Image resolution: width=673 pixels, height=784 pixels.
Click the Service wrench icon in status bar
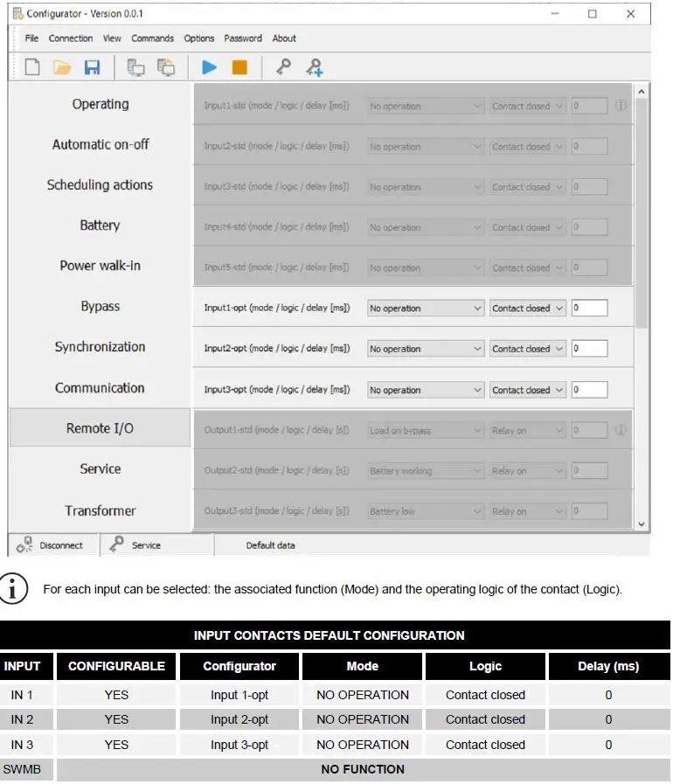[x=116, y=544]
